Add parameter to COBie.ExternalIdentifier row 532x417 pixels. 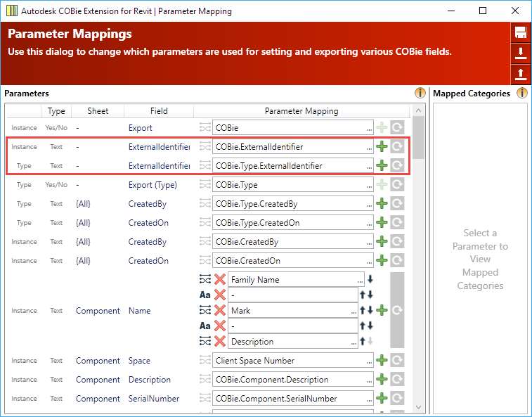[382, 147]
